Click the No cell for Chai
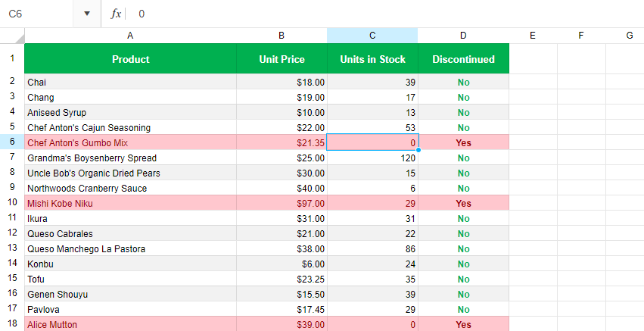This screenshot has width=644, height=331. [463, 82]
